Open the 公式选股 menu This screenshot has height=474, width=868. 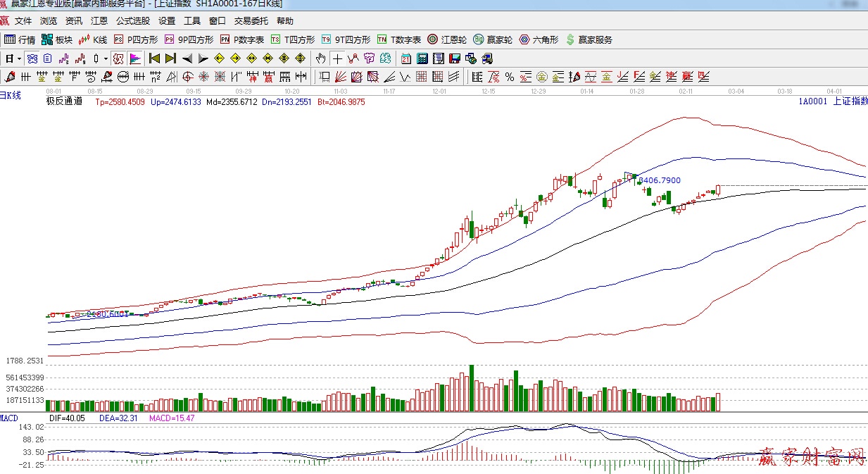click(x=133, y=21)
